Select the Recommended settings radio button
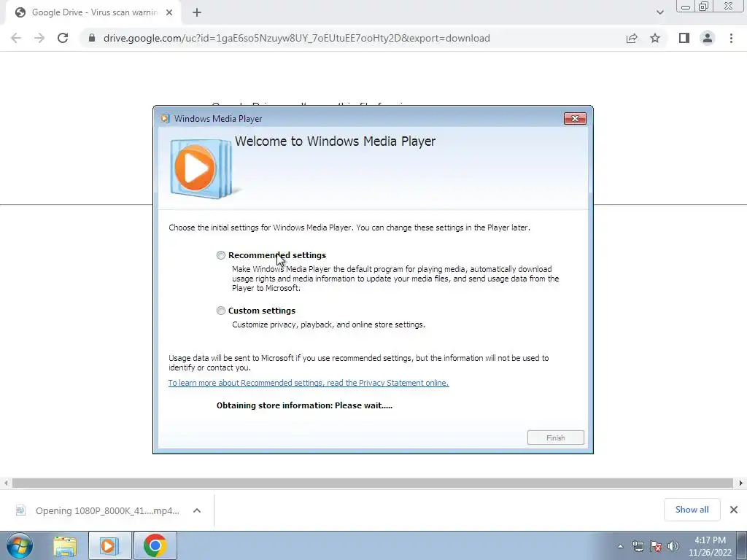This screenshot has height=560, width=747. [220, 255]
